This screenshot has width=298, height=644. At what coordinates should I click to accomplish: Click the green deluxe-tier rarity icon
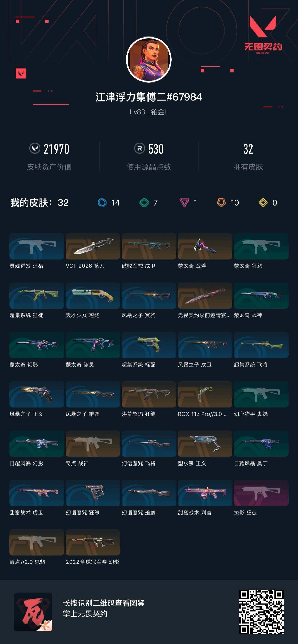tap(144, 202)
